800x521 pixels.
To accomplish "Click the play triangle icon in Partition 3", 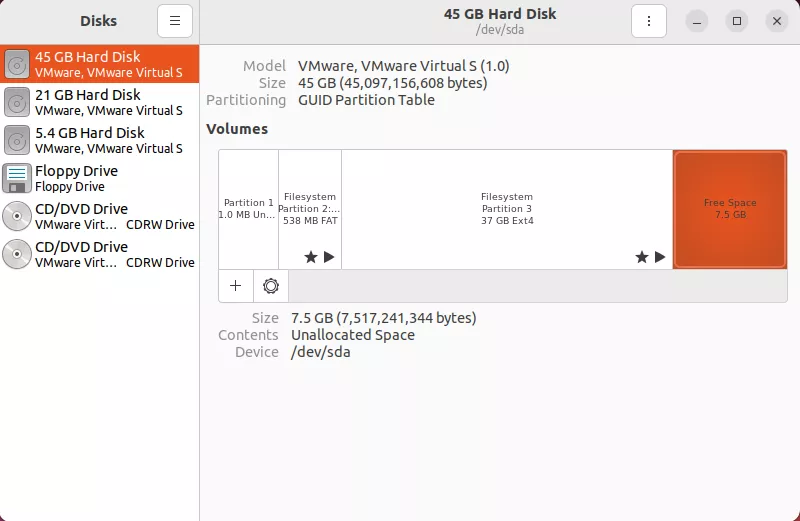I will pyautogui.click(x=660, y=257).
